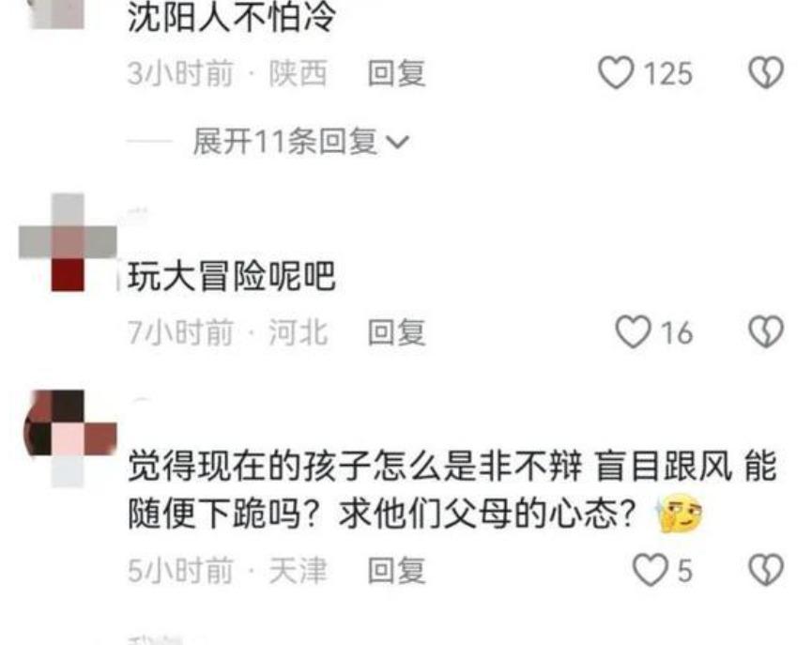Screen dimensions: 812x645
Task: Open the 玩大冒险呢吧 commenter's avatar
Action: click(68, 242)
